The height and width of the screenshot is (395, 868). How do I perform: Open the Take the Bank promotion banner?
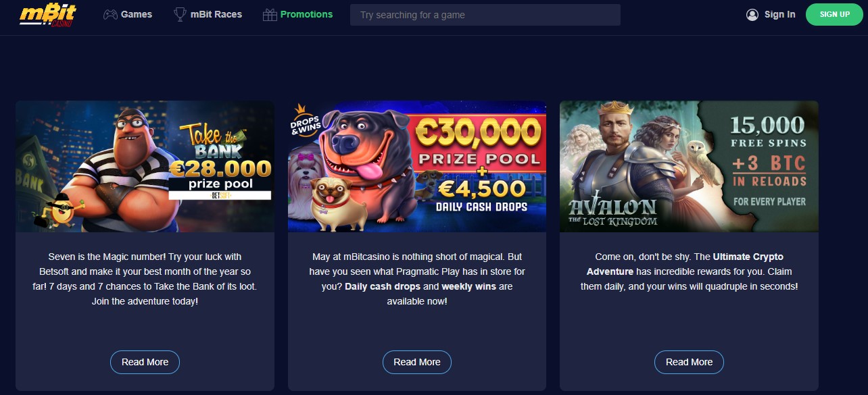[145, 167]
